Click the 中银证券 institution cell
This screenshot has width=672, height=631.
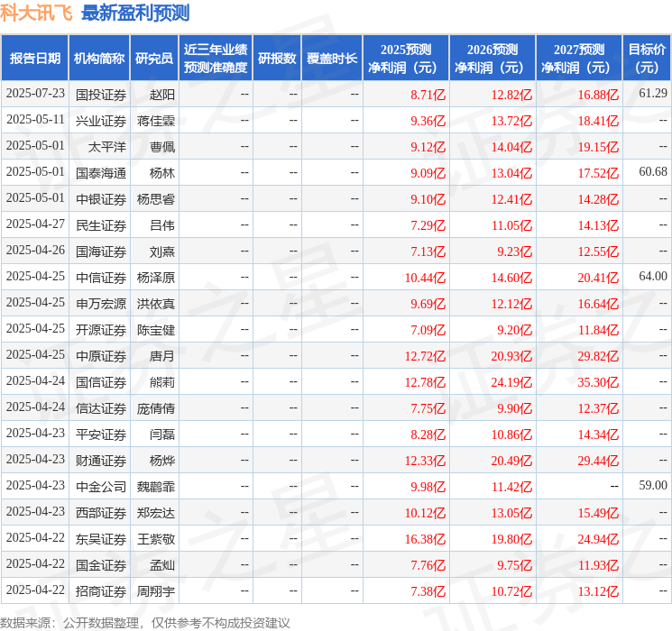(101, 199)
